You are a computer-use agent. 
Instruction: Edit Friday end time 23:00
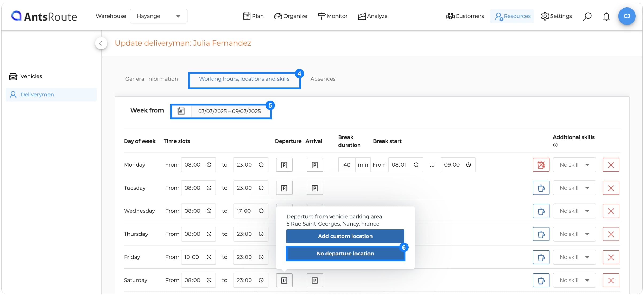pos(251,257)
